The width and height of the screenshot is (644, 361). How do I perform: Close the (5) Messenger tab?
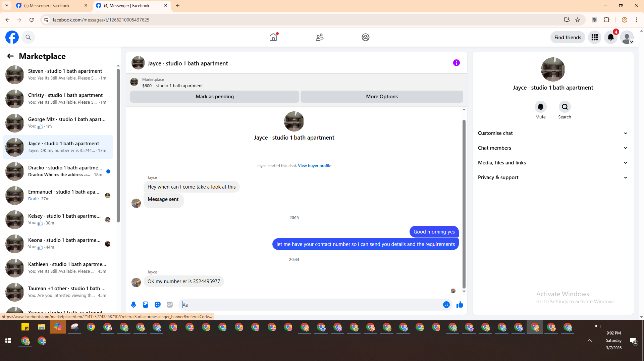tap(86, 6)
